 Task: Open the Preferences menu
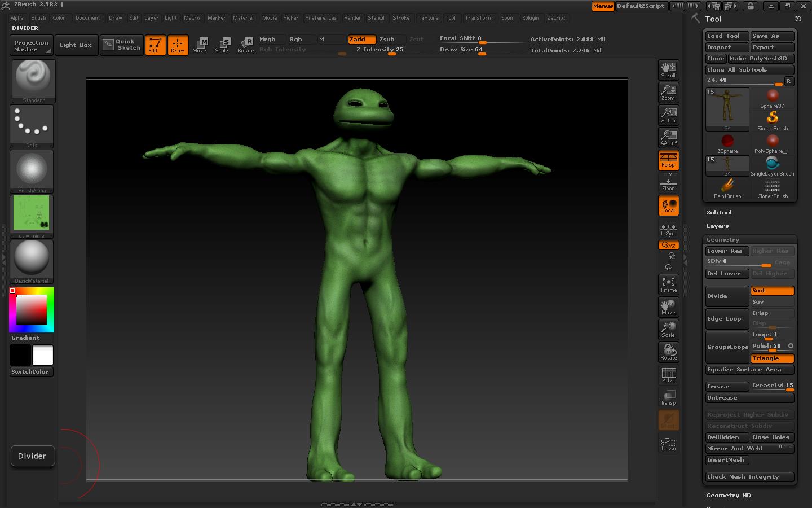[321, 18]
